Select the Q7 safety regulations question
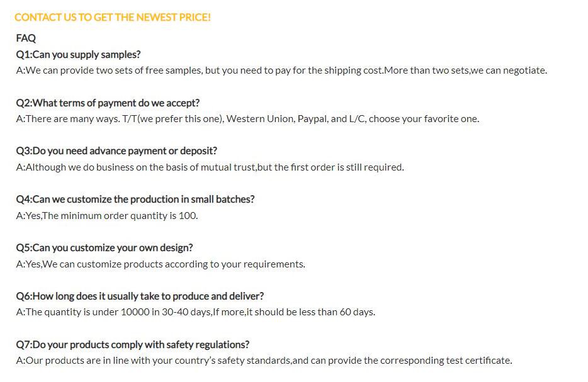Viewport: 588px width, 382px height. click(x=132, y=345)
